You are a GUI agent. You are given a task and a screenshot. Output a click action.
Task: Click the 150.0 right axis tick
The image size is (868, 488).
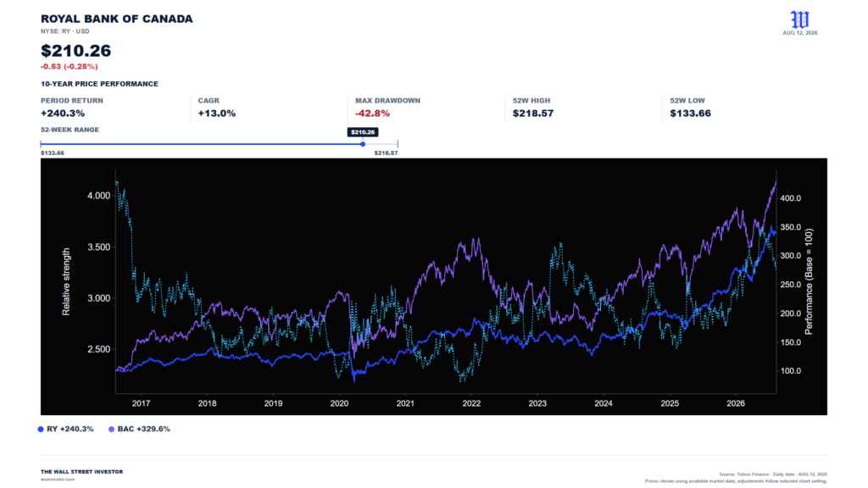(791, 342)
